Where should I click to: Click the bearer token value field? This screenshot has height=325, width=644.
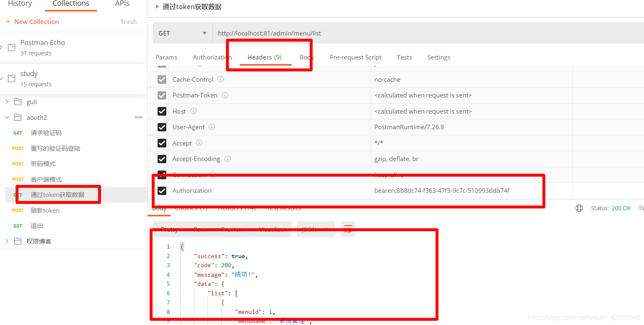click(472, 191)
